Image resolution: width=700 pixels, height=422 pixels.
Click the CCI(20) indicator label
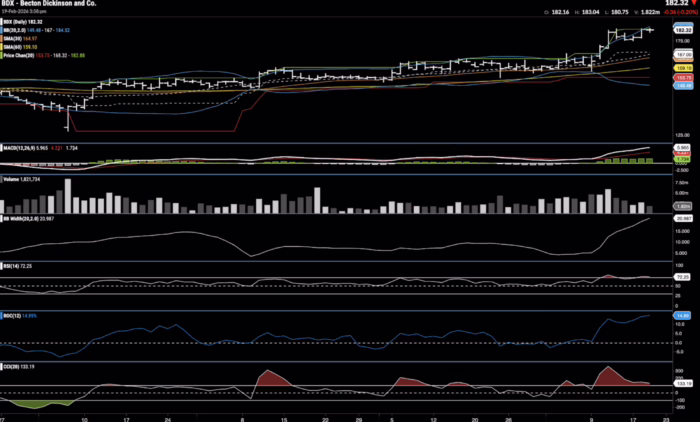coord(12,367)
